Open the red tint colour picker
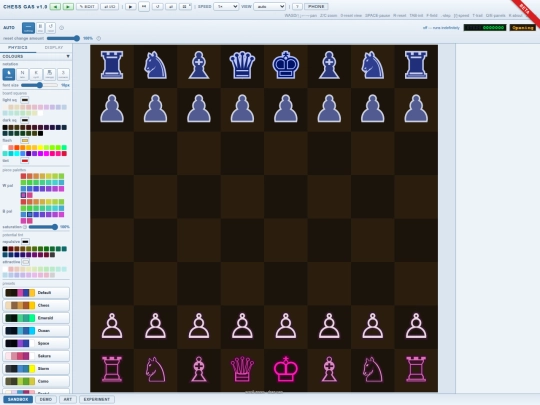This screenshot has height=405, width=540. [24, 161]
